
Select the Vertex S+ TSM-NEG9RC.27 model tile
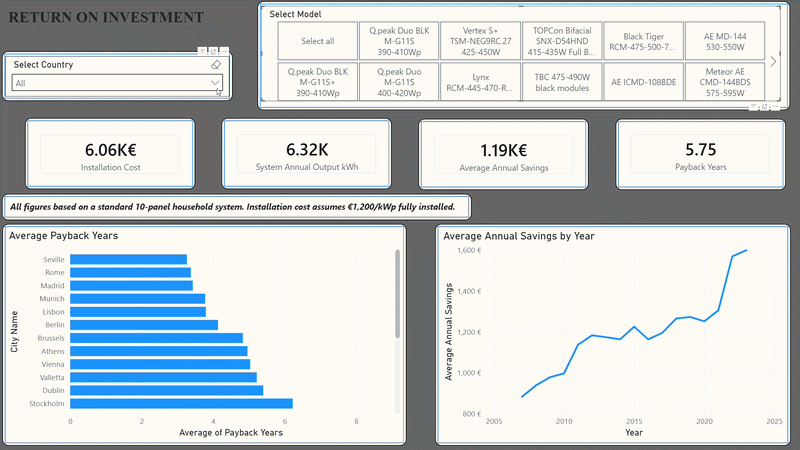(480, 41)
